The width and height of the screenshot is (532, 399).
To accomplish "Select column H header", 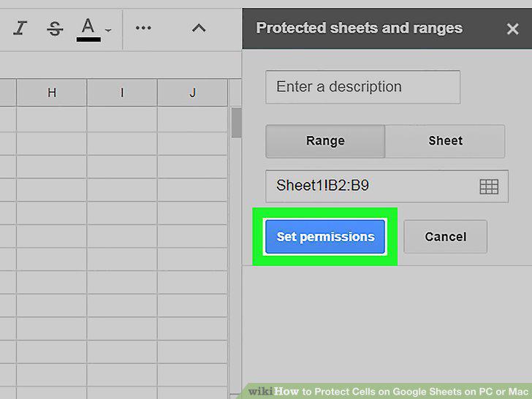I will coord(52,92).
